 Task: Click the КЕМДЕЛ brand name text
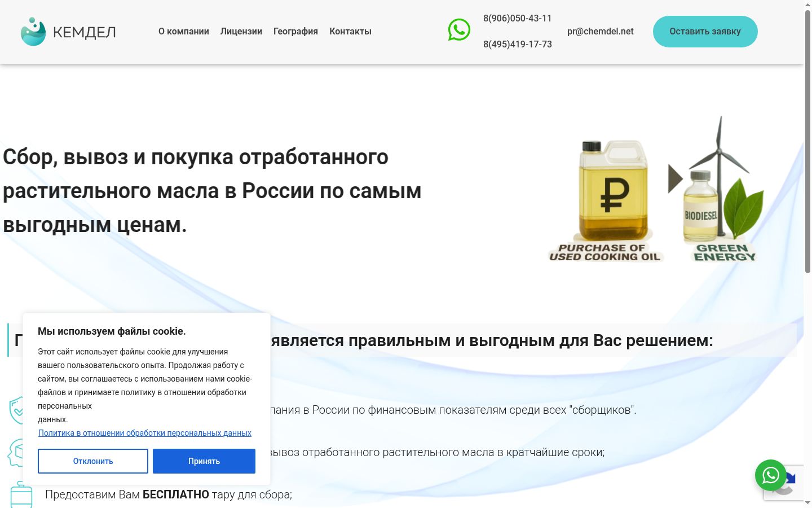pyautogui.click(x=85, y=32)
